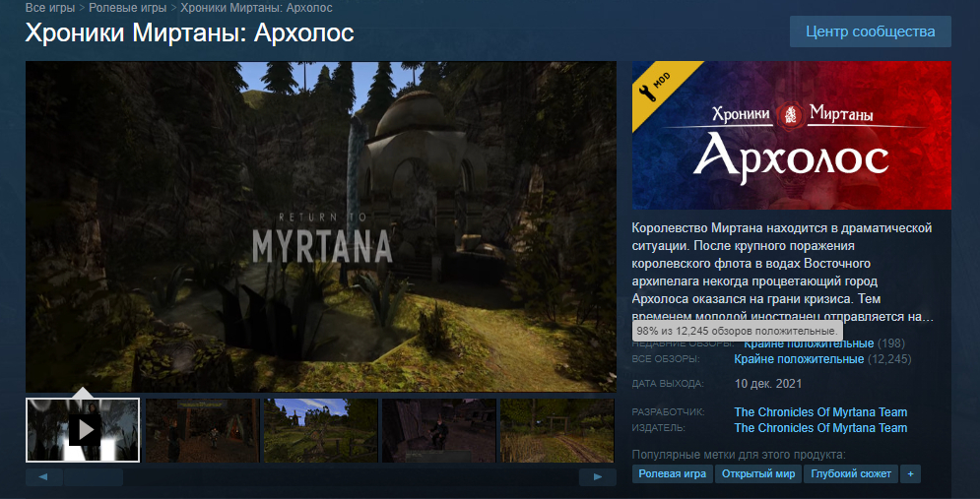Viewport: 980px width, 499px height.
Task: Open breadcrumb 'Хроники Миртаны: Архолос'
Action: [256, 8]
